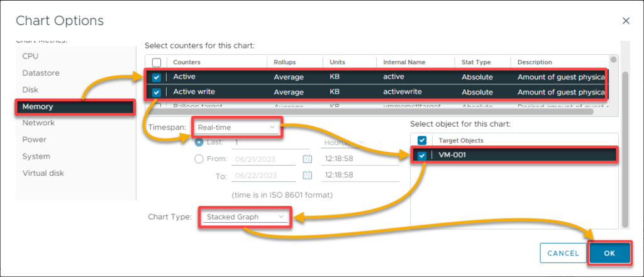
Task: Open the Timespan Real-time dropdown
Action: [x=237, y=127]
